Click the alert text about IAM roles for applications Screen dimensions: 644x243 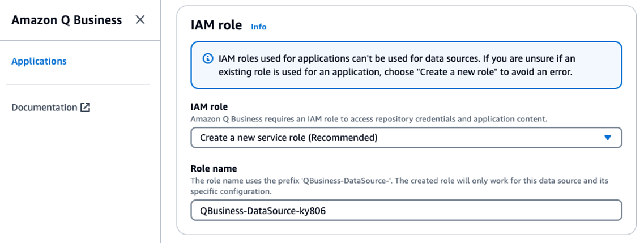tap(396, 65)
